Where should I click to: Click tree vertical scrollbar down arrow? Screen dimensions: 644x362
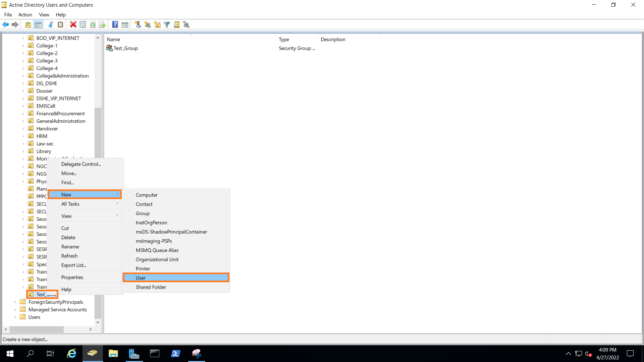[x=98, y=322]
